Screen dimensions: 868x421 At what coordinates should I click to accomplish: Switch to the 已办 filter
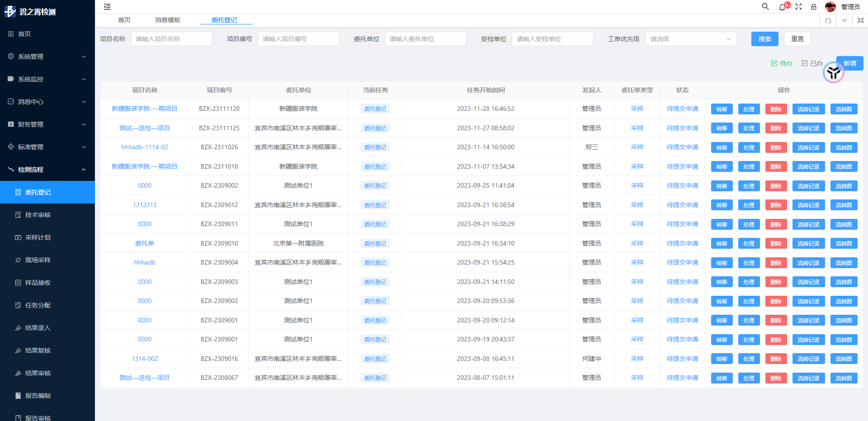[x=812, y=63]
